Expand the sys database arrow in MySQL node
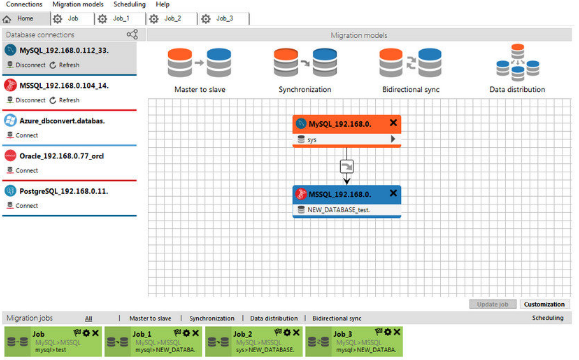Image resolution: width=579 pixels, height=360 pixels. pyautogui.click(x=393, y=139)
